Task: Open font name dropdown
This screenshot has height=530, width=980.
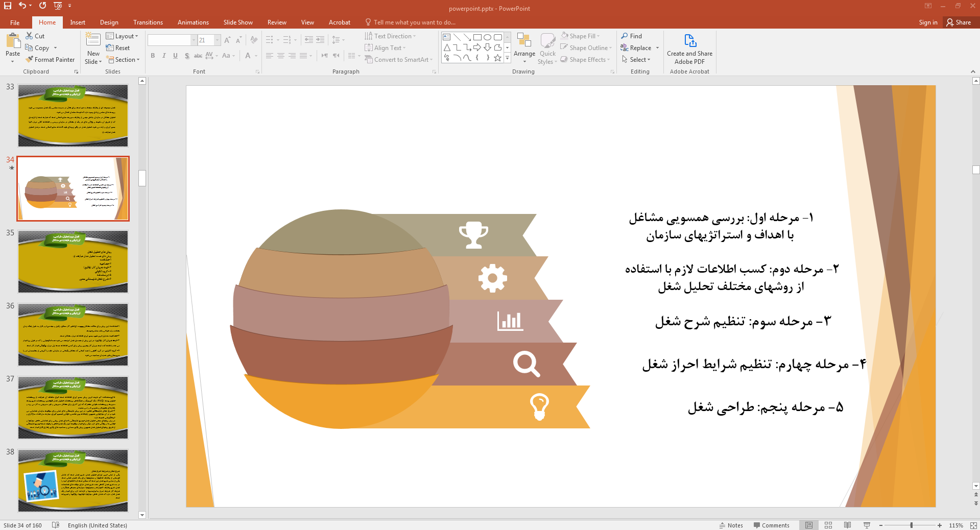Action: click(194, 40)
